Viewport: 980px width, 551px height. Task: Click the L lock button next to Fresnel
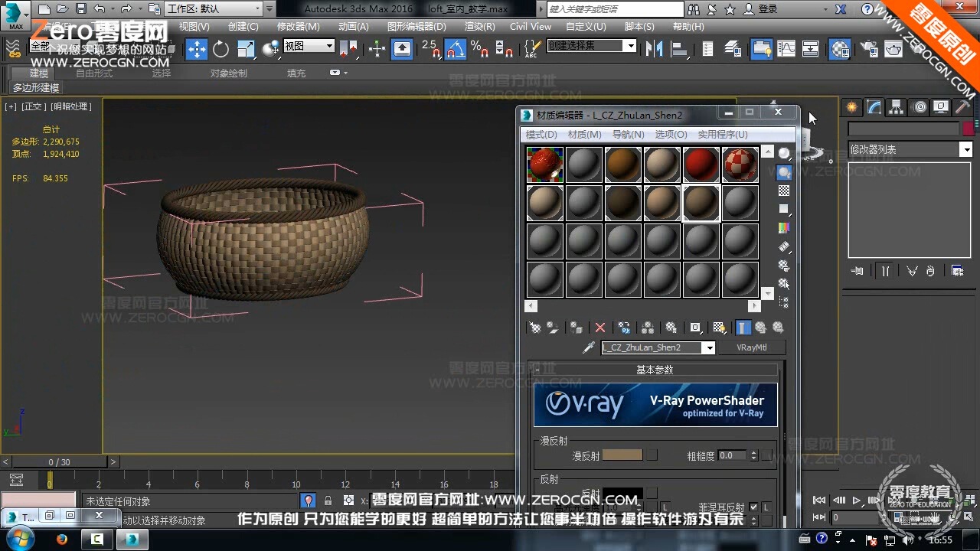(x=766, y=507)
